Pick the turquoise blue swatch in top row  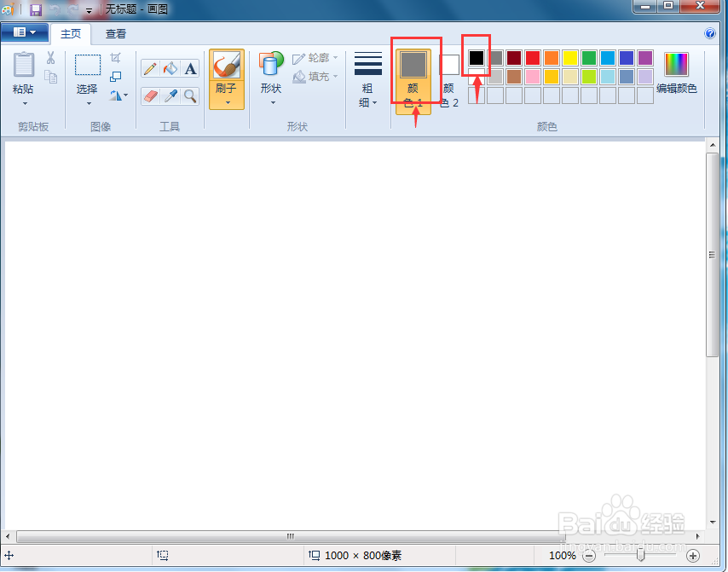coord(608,58)
